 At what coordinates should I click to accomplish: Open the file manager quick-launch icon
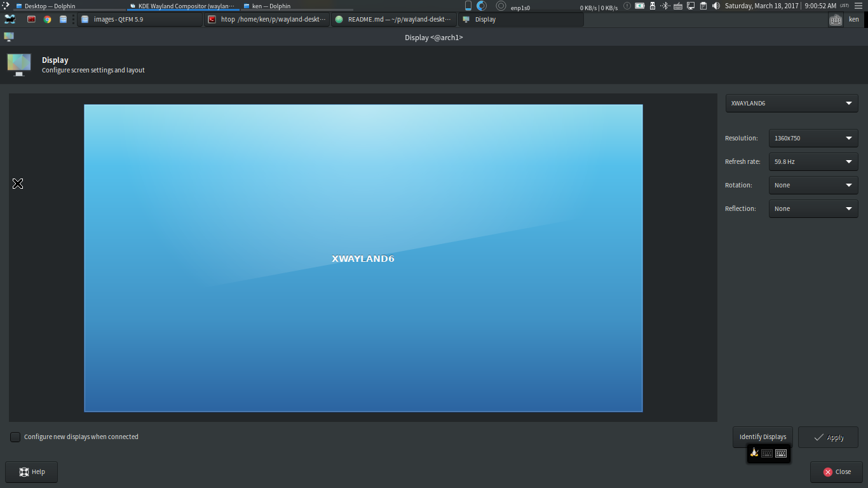click(63, 19)
